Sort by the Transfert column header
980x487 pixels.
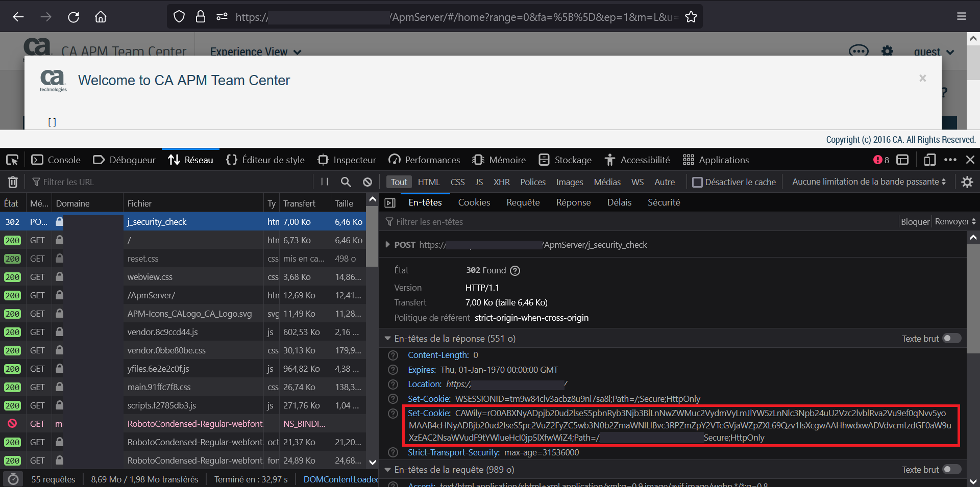tap(305, 203)
